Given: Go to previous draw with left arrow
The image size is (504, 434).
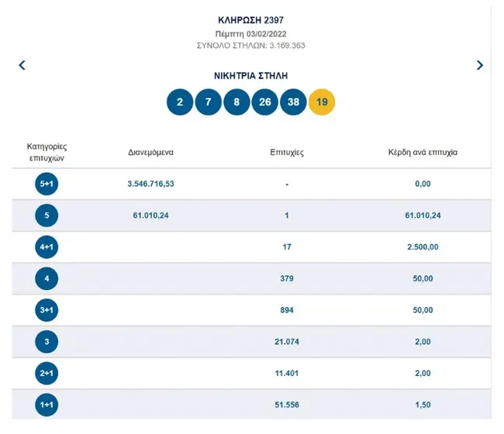Looking at the screenshot, I should point(22,66).
